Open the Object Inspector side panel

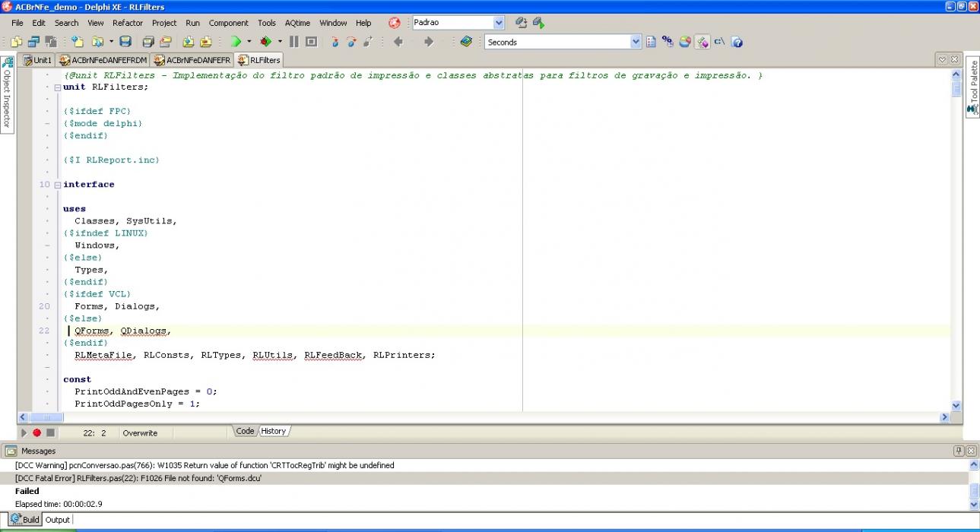click(7, 93)
